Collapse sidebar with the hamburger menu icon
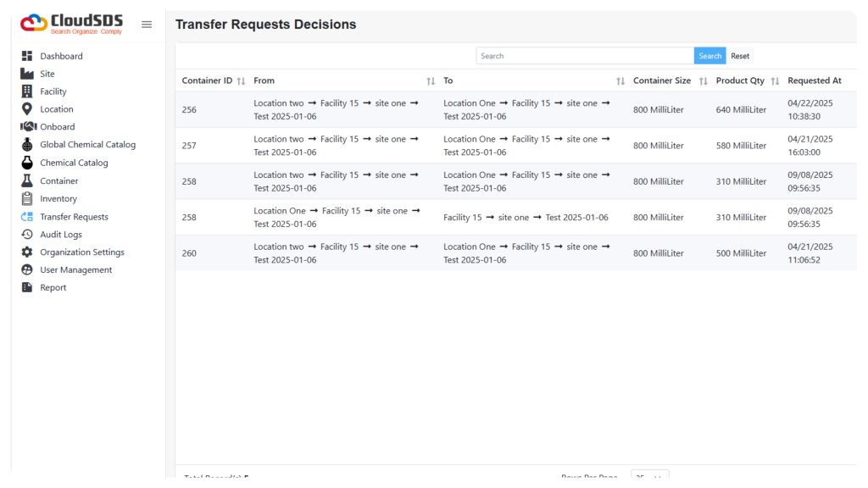This screenshot has height=488, width=868. point(147,25)
